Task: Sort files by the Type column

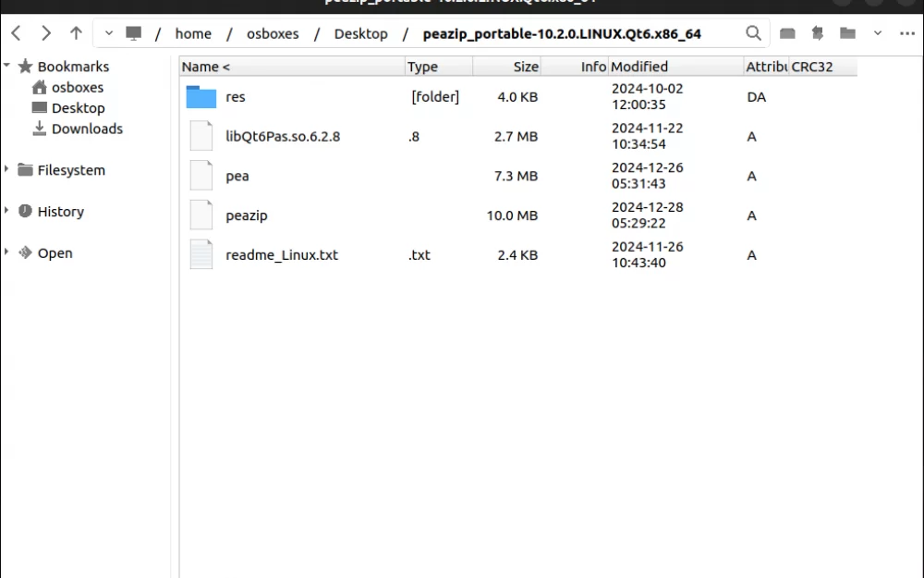Action: click(439, 67)
